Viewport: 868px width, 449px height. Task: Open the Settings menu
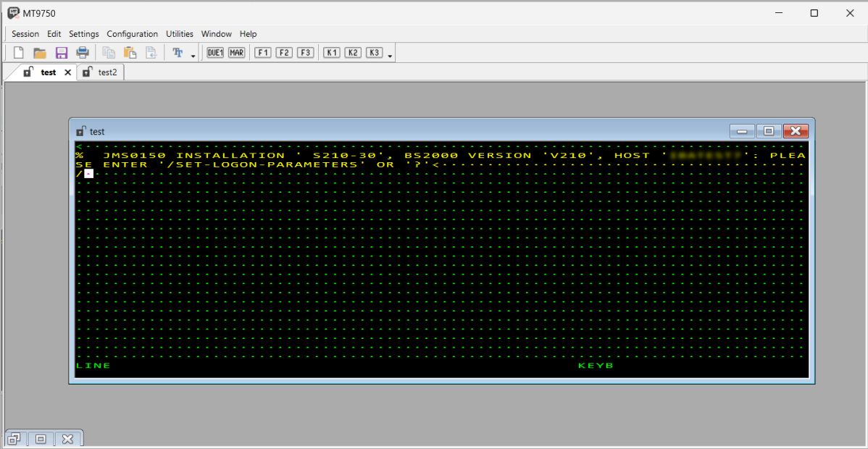[x=83, y=34]
